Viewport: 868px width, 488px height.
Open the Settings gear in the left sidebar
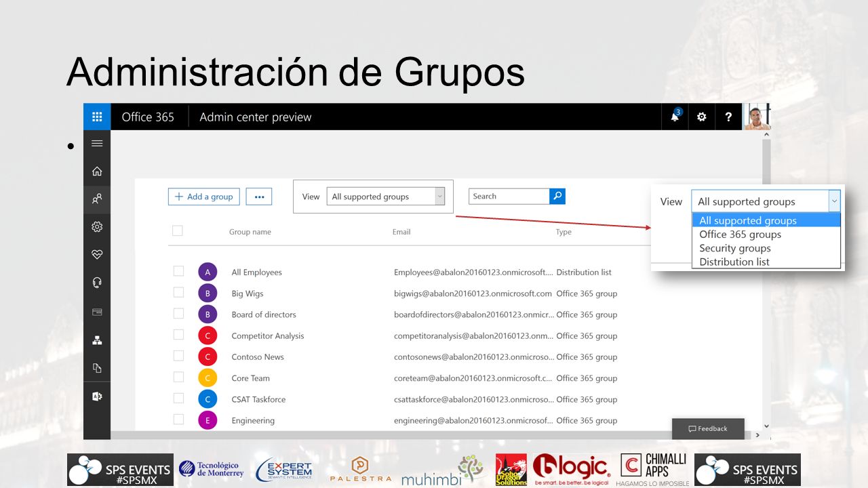97,227
